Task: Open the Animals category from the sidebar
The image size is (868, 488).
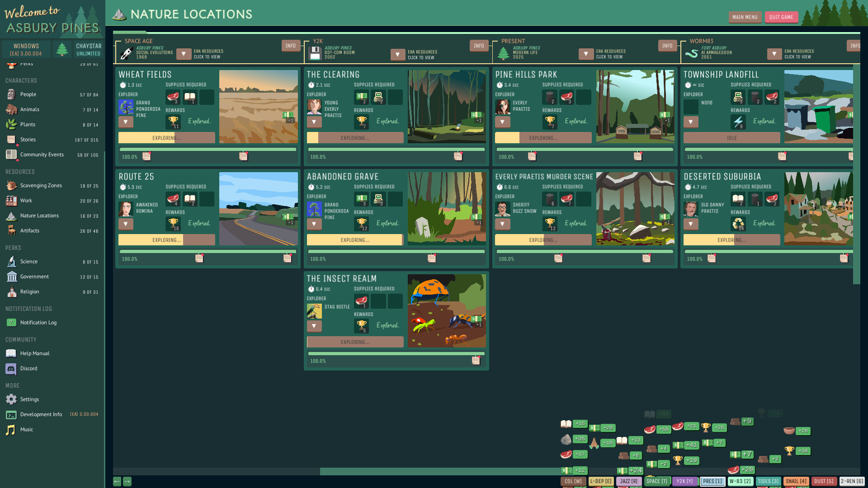Action: coord(11,109)
